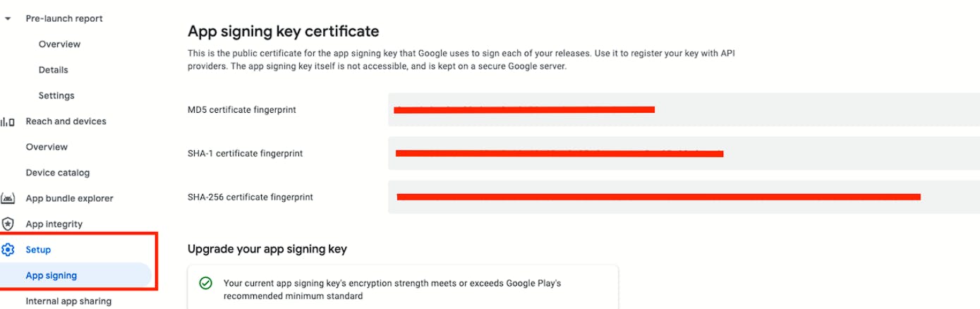Click the MD5 certificate fingerprint field
The image size is (980, 309).
point(683,109)
